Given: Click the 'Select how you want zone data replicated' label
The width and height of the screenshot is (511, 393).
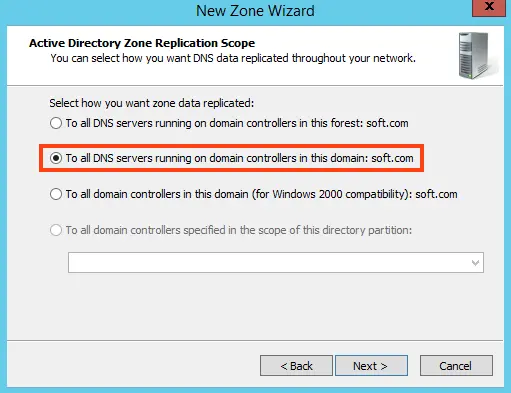Looking at the screenshot, I should pos(152,103).
